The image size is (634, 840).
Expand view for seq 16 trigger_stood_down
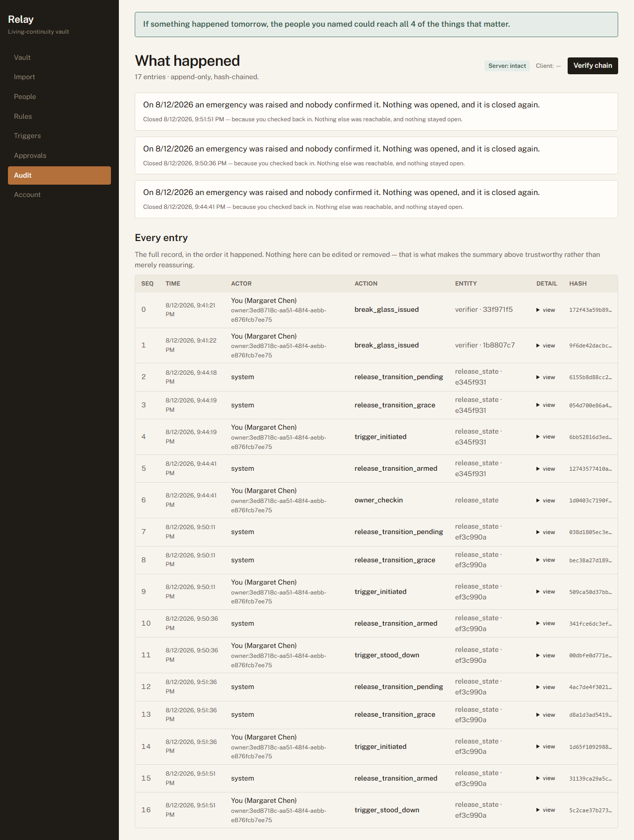click(546, 810)
